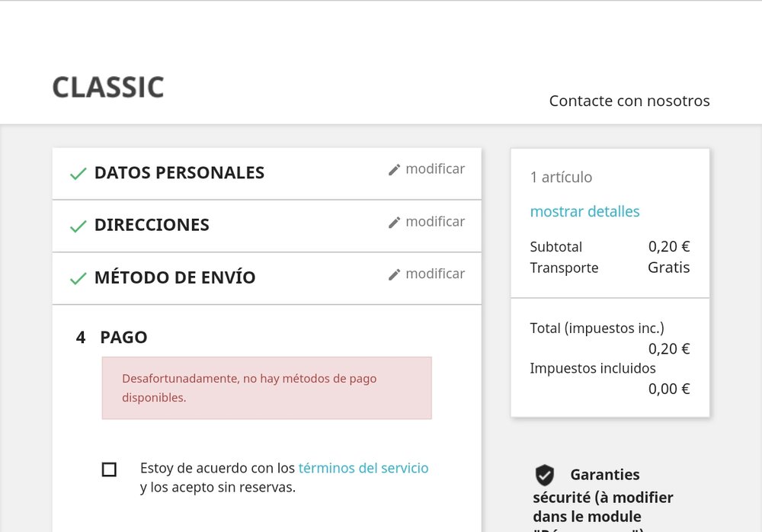Click the 1 artículo cart summary text
The height and width of the screenshot is (532, 762).
pos(561,178)
